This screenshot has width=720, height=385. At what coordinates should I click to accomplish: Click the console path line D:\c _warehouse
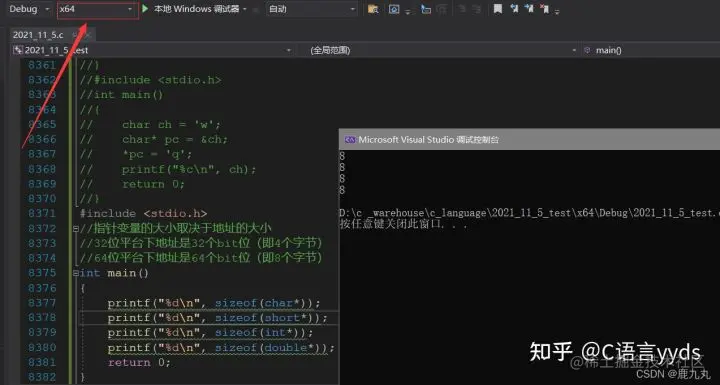[x=529, y=213]
